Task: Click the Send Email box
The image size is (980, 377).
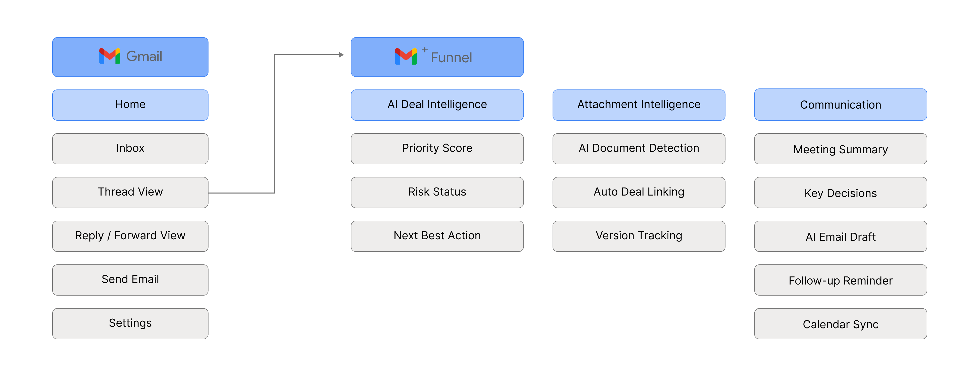Action: [130, 280]
